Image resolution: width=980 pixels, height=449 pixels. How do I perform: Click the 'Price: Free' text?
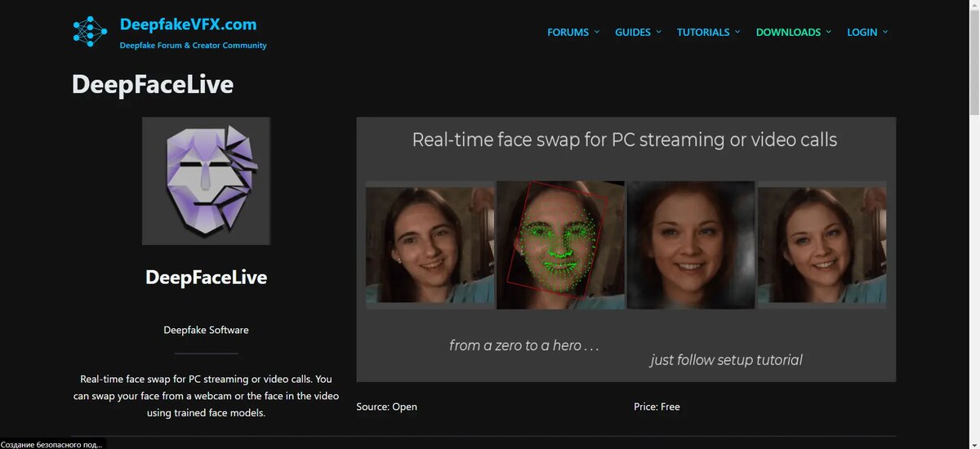coord(657,407)
